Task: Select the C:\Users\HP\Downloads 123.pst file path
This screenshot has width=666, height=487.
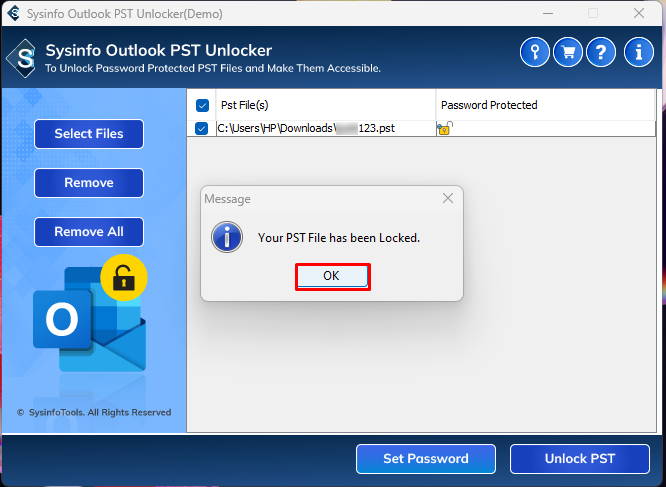Action: click(305, 129)
